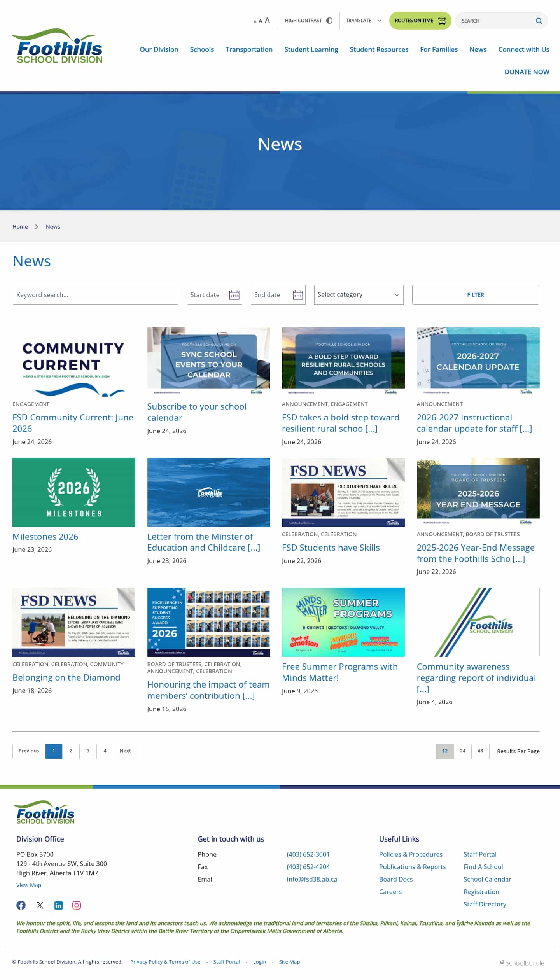This screenshot has height=980, width=560.
Task: Call phone number (403) 652-3001
Action: click(x=308, y=854)
